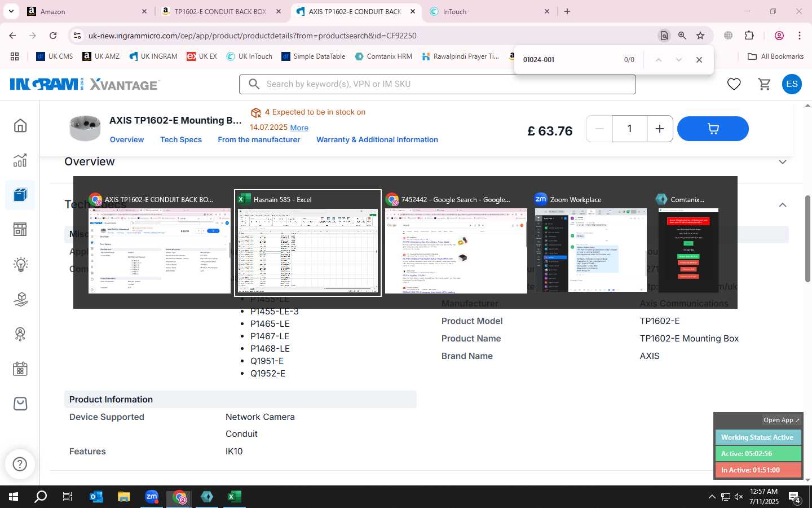Open All Bookmarks folder
Image resolution: width=812 pixels, height=508 pixels.
[775, 56]
